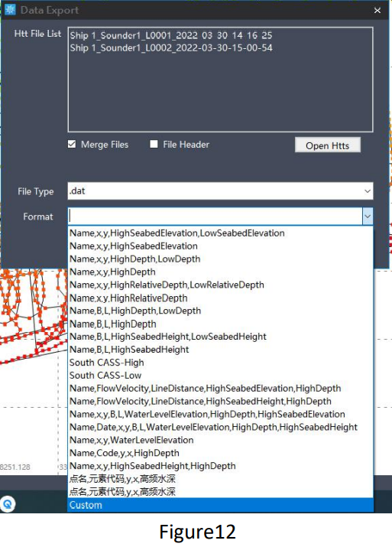The height and width of the screenshot is (547, 392).
Task: Click inside the Format text field
Action: [x=215, y=217]
